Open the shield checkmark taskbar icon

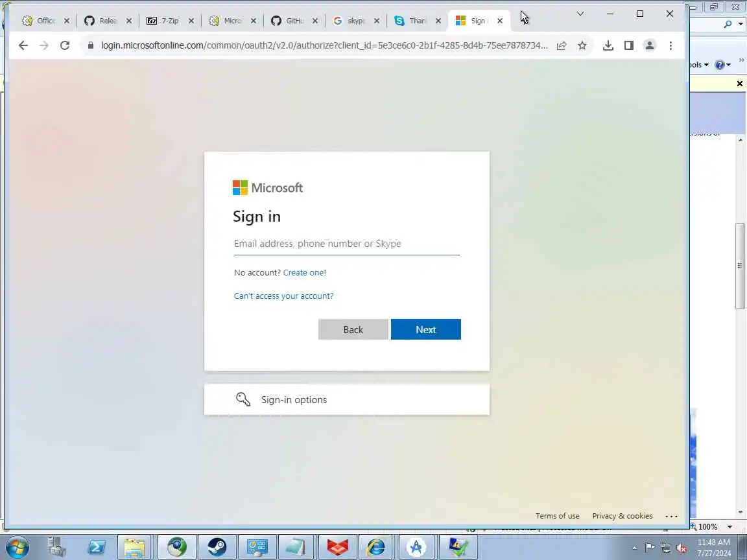pyautogui.click(x=458, y=546)
